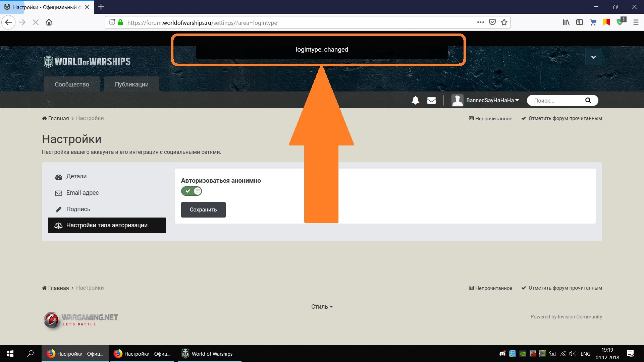Click bottom Отметить форум прочитанным link
Viewport: 644px width, 362px height.
click(562, 288)
